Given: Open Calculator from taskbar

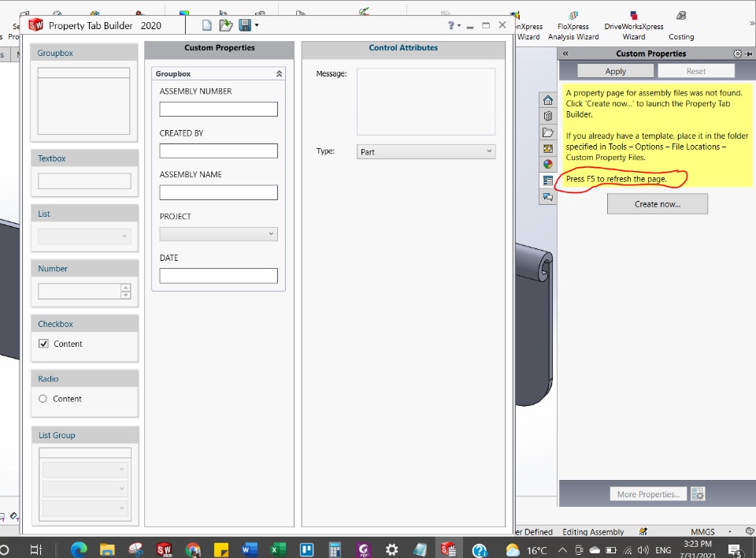Looking at the screenshot, I should click(335, 549).
